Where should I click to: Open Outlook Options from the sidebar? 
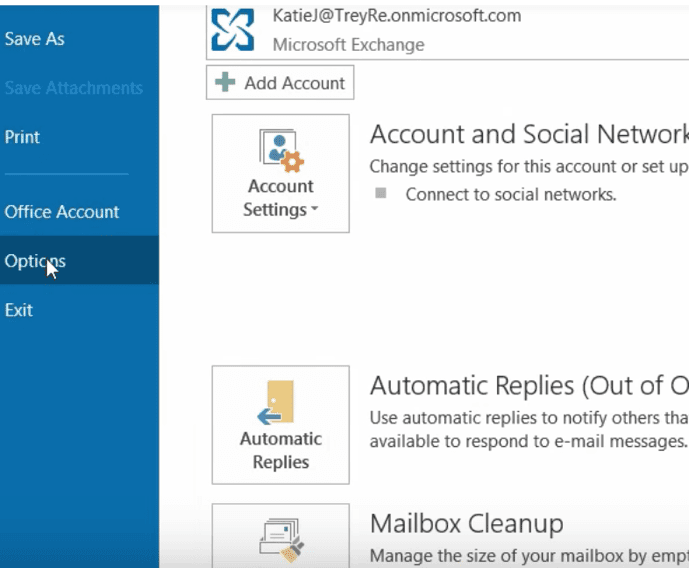click(x=35, y=261)
